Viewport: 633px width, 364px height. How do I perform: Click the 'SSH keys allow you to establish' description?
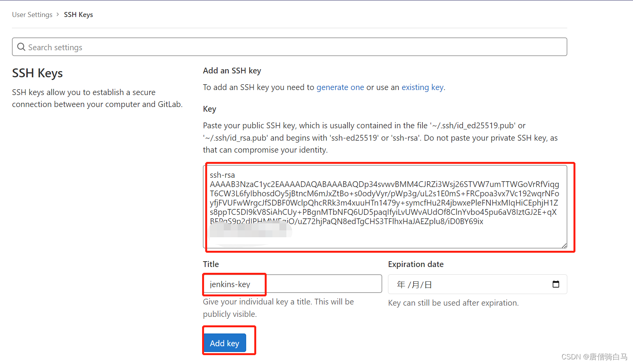[97, 98]
